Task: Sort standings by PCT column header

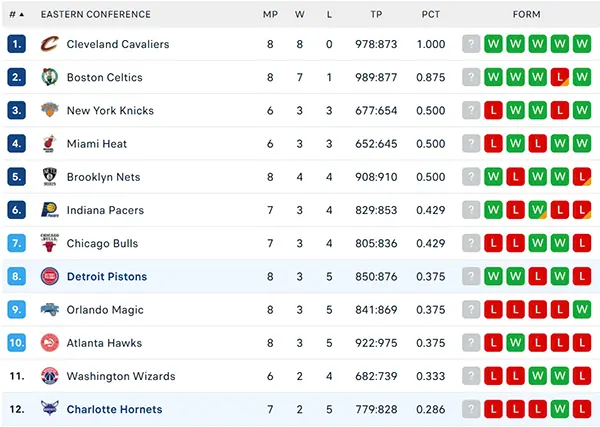Action: [x=431, y=15]
